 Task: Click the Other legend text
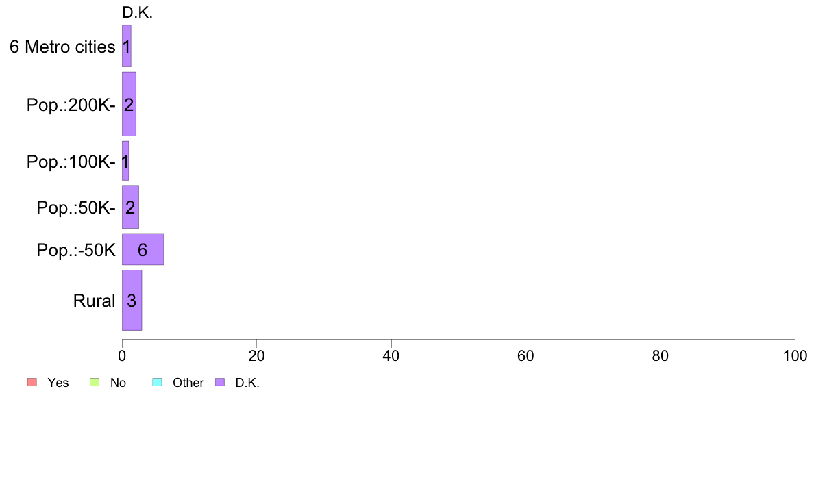point(188,383)
